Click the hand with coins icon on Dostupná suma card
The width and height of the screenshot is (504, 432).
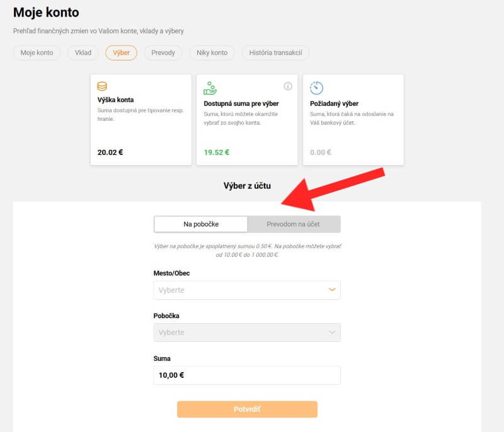(x=210, y=88)
